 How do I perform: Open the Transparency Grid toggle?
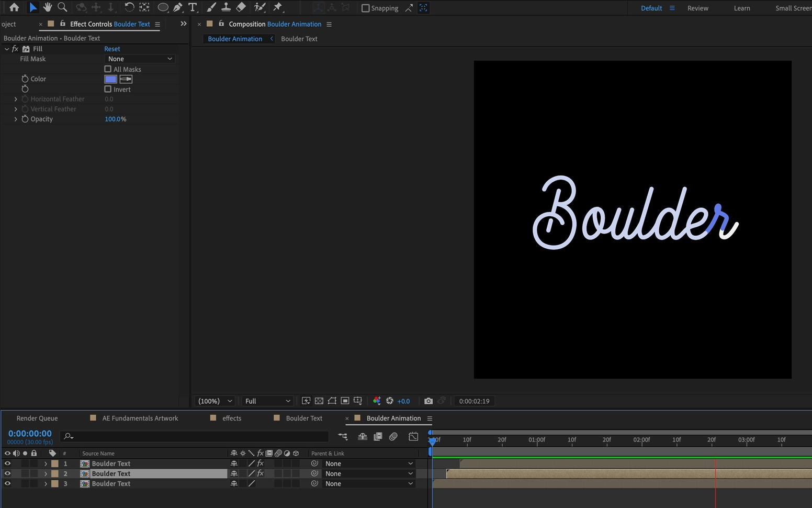[x=319, y=401]
